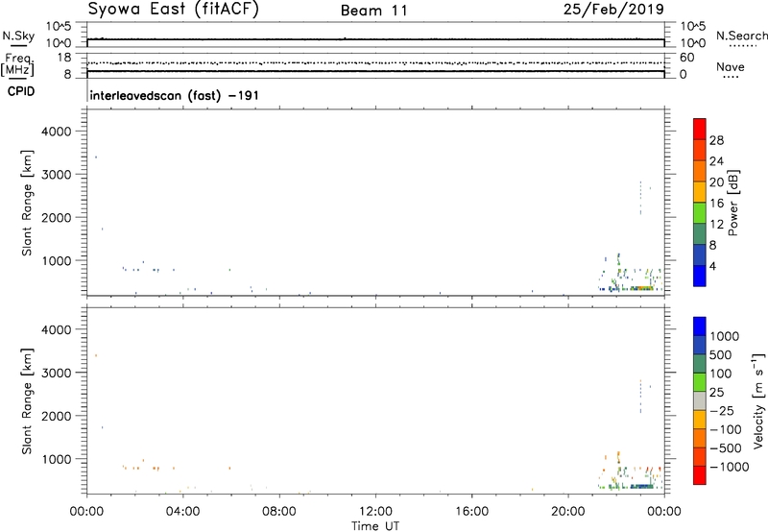Click the "18" frequency axis tick label
This screenshot has width=768, height=532.
click(x=63, y=58)
